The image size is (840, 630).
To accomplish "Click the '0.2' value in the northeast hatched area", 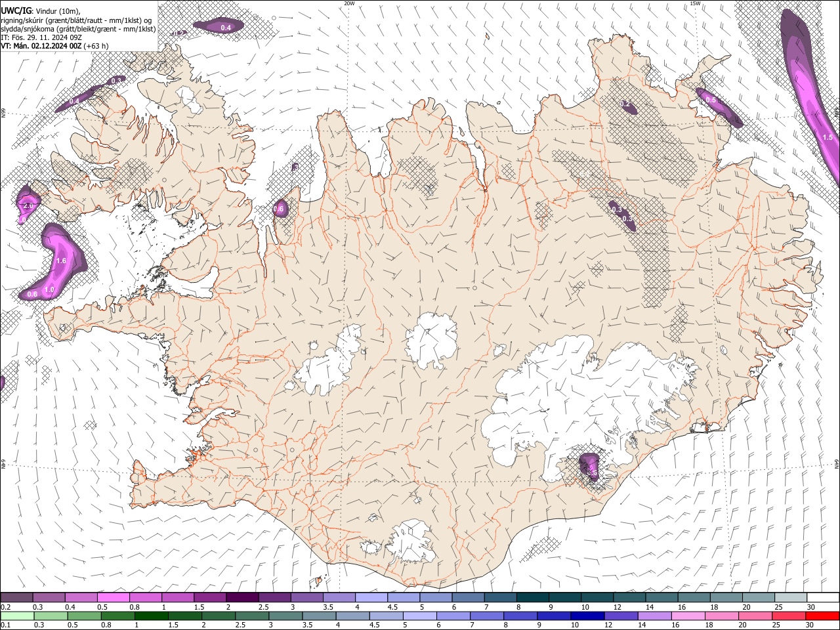I will tap(625, 104).
